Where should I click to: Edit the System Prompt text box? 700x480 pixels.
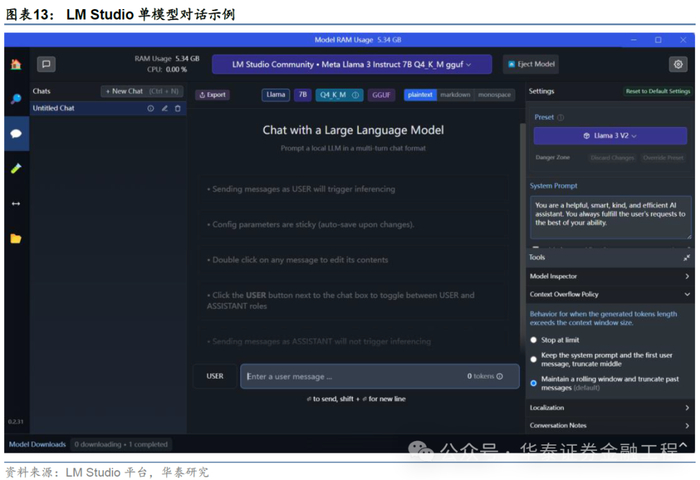click(610, 217)
